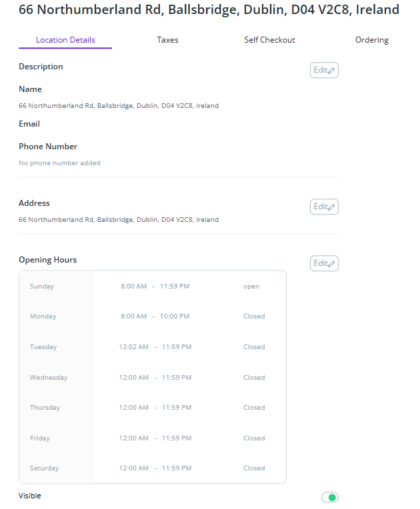The height and width of the screenshot is (509, 420).
Task: Select the Monday 8:00 AM opening time
Action: (x=133, y=316)
